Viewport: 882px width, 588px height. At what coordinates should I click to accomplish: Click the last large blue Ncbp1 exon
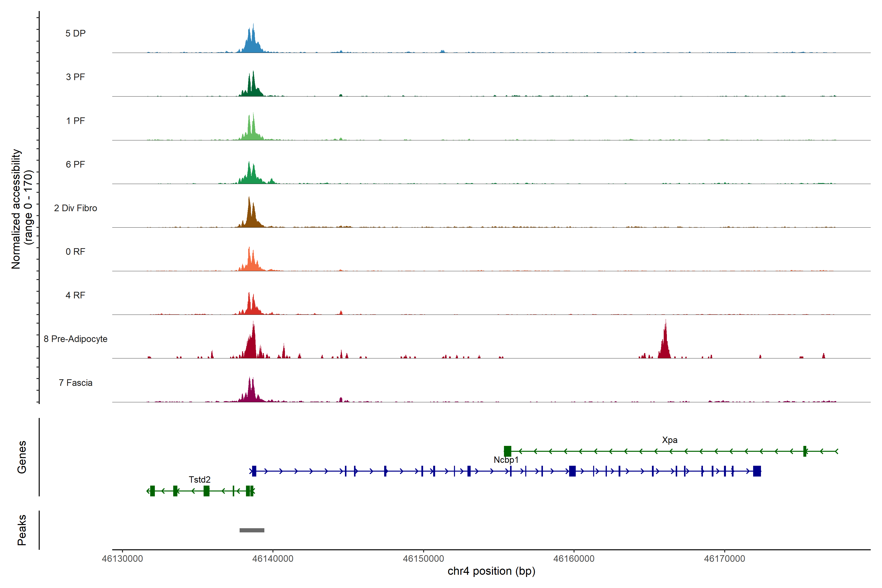click(x=757, y=471)
